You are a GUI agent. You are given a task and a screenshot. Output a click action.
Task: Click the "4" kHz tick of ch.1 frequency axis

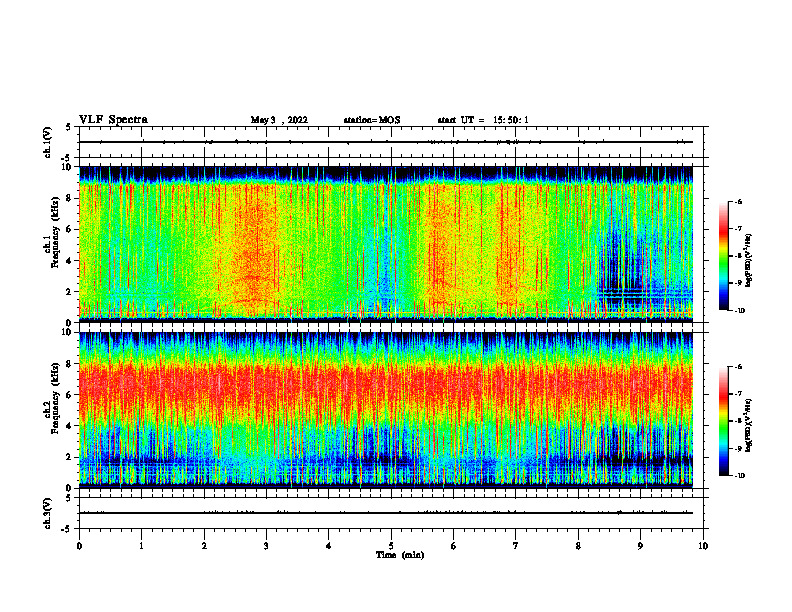point(69,261)
